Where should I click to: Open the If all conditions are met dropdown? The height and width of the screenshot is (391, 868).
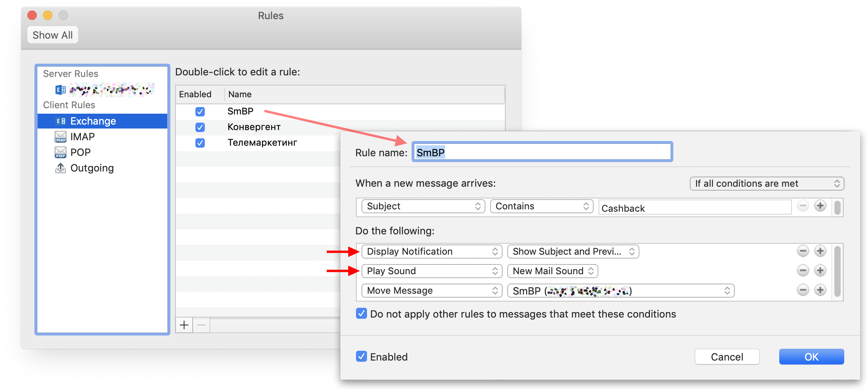pos(767,184)
